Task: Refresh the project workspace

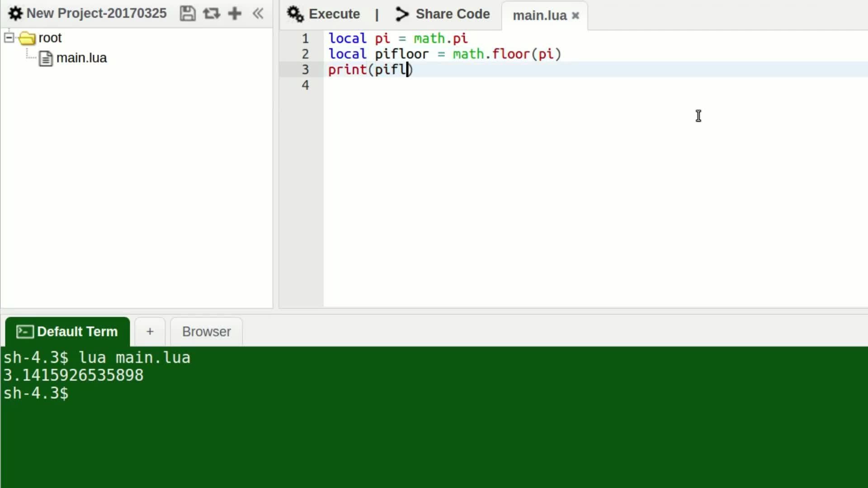Action: point(211,13)
